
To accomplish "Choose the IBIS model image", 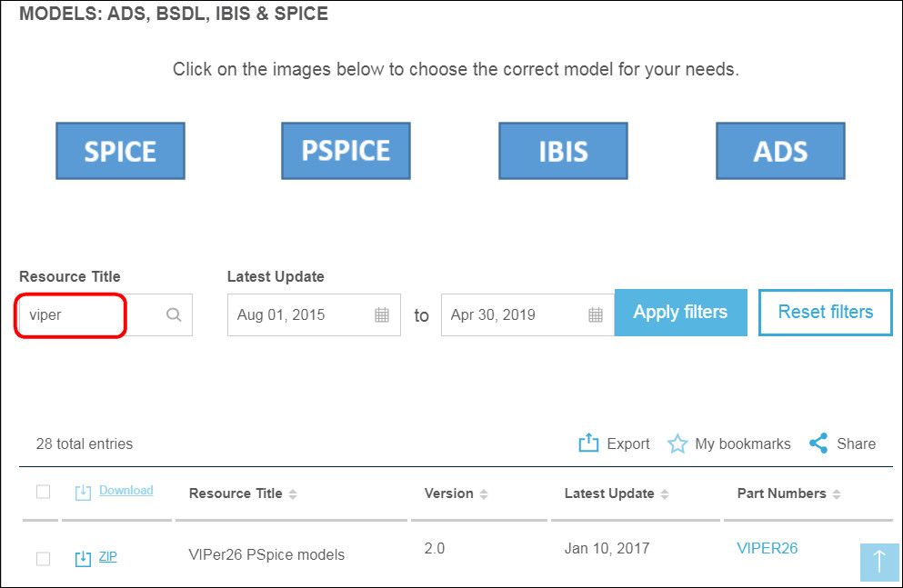I will [563, 151].
